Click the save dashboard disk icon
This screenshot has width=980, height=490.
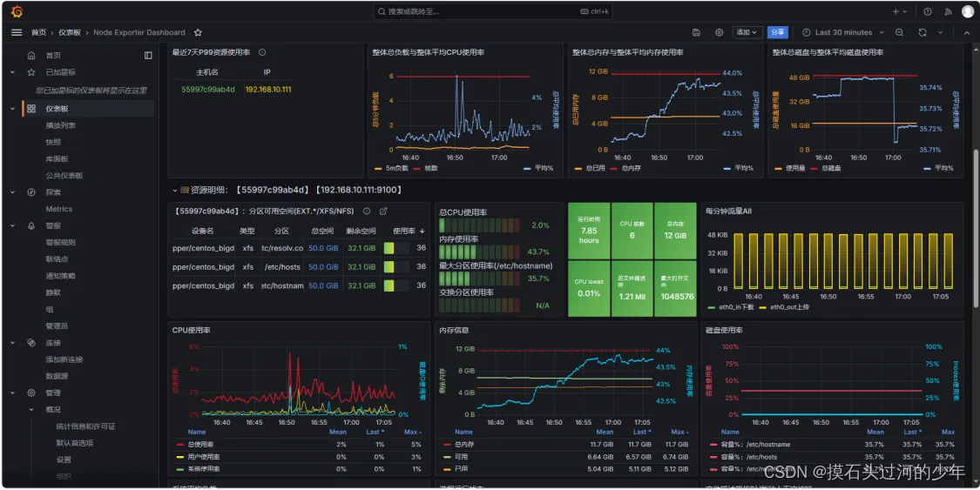pyautogui.click(x=696, y=32)
